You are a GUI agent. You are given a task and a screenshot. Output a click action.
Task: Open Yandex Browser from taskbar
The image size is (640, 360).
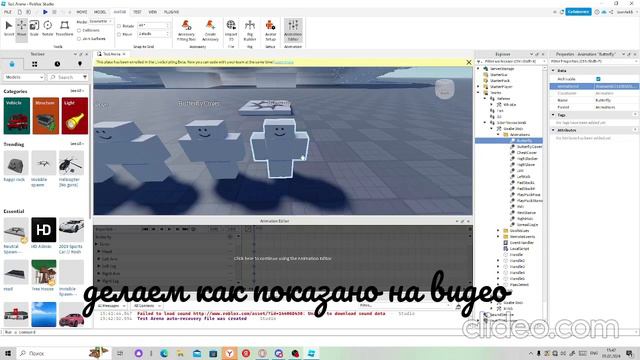pyautogui.click(x=229, y=353)
